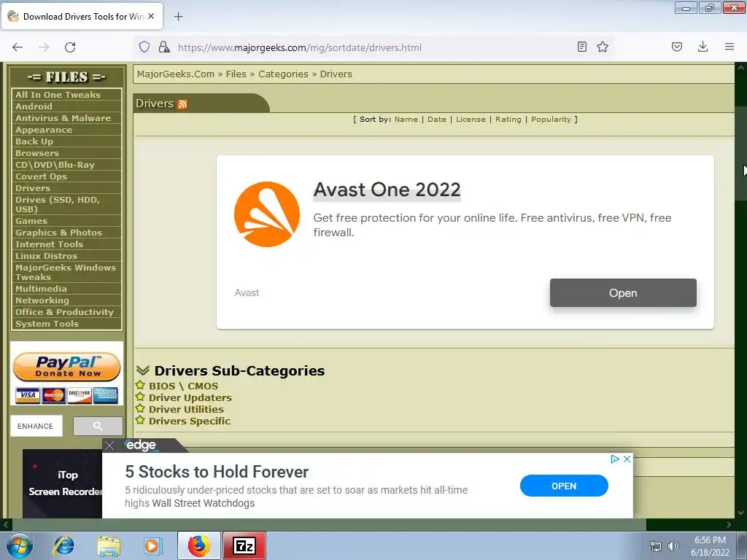Click the site security padlock icon

tap(164, 47)
